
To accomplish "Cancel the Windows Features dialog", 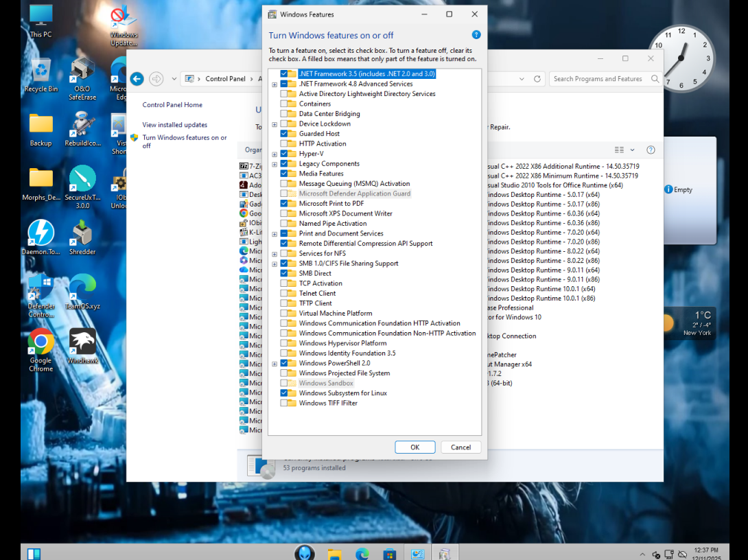I will (x=460, y=447).
